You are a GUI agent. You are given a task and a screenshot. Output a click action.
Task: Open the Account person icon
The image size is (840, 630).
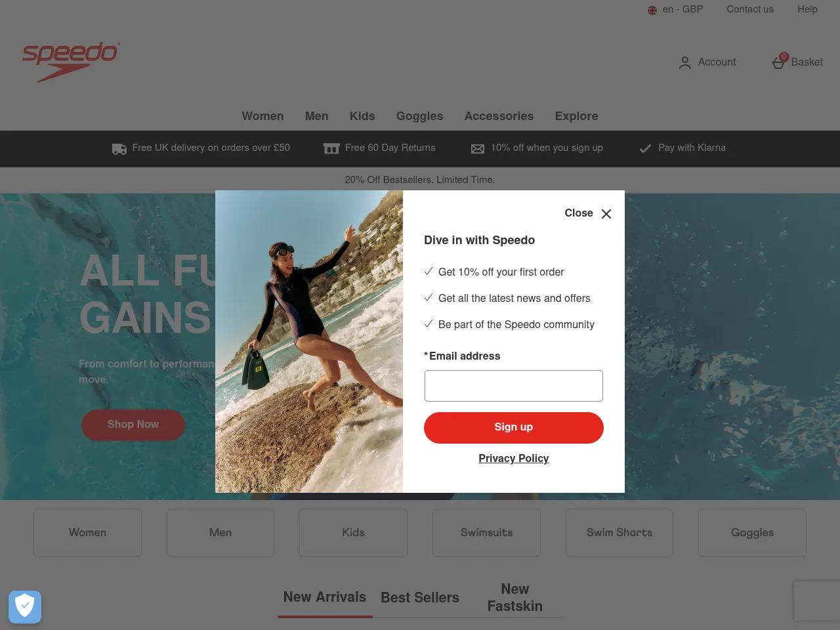point(685,62)
